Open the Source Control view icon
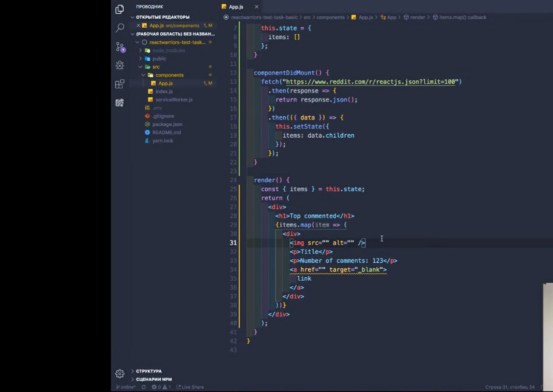The width and height of the screenshot is (553, 392). pyautogui.click(x=120, y=47)
